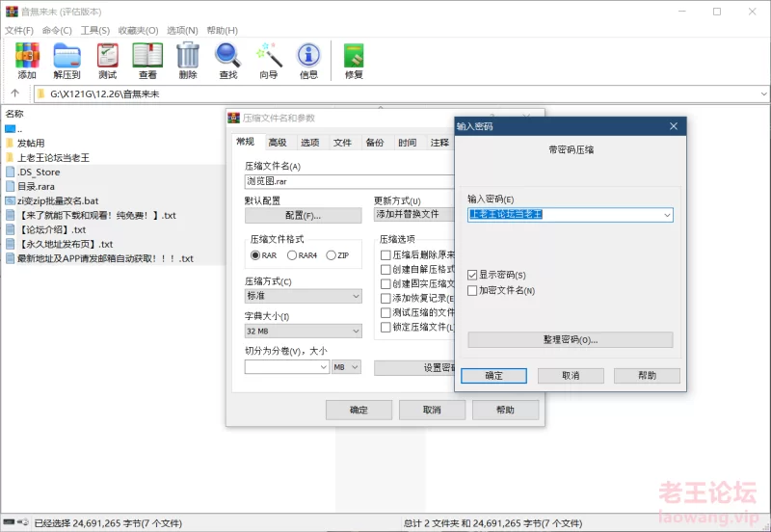Click 取消 in the password dialog
Screen dimensions: 771x532
(x=571, y=376)
